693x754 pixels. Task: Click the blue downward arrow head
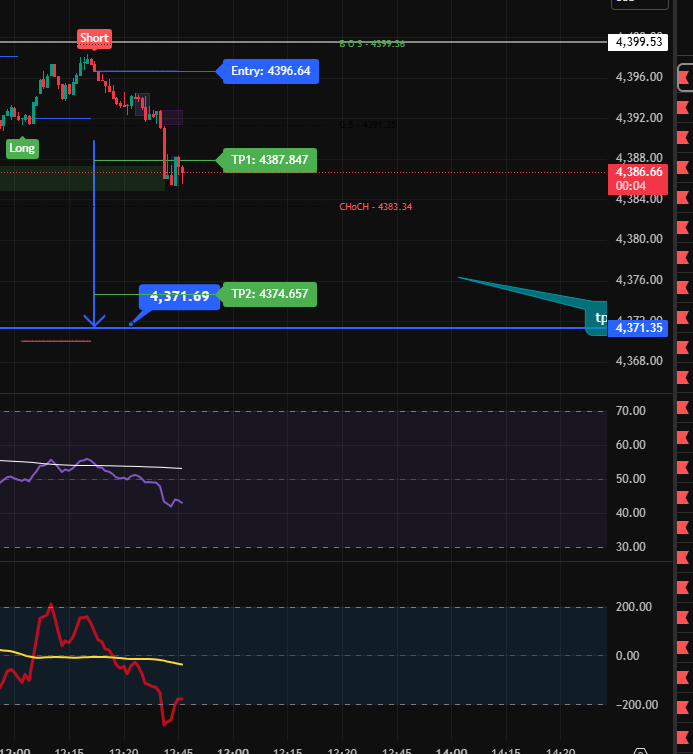tap(94, 321)
